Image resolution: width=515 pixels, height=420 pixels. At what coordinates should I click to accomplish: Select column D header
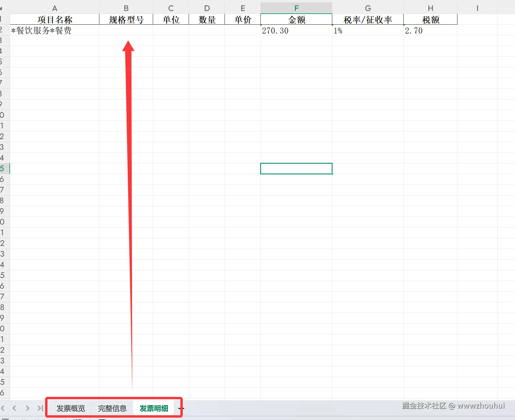coord(207,8)
